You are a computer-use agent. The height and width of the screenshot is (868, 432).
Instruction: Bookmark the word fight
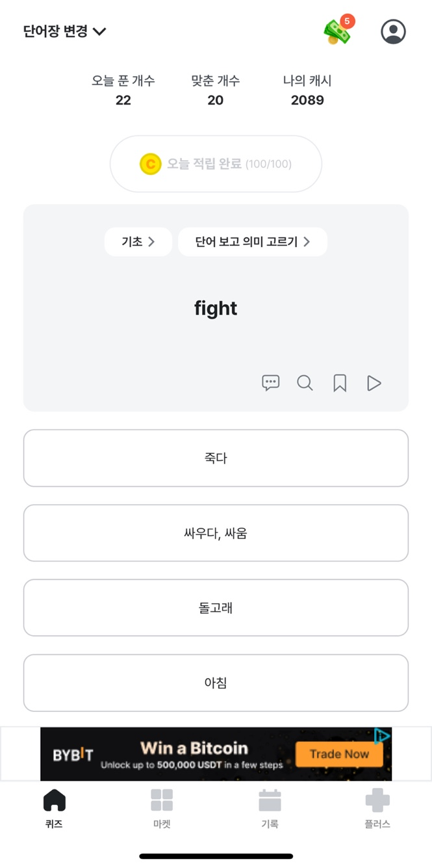click(339, 383)
